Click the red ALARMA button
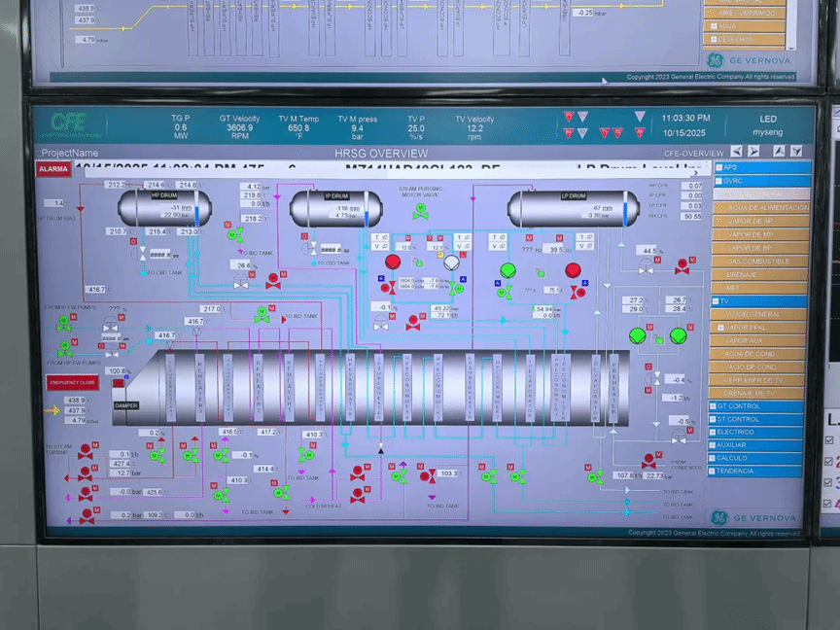 53,168
